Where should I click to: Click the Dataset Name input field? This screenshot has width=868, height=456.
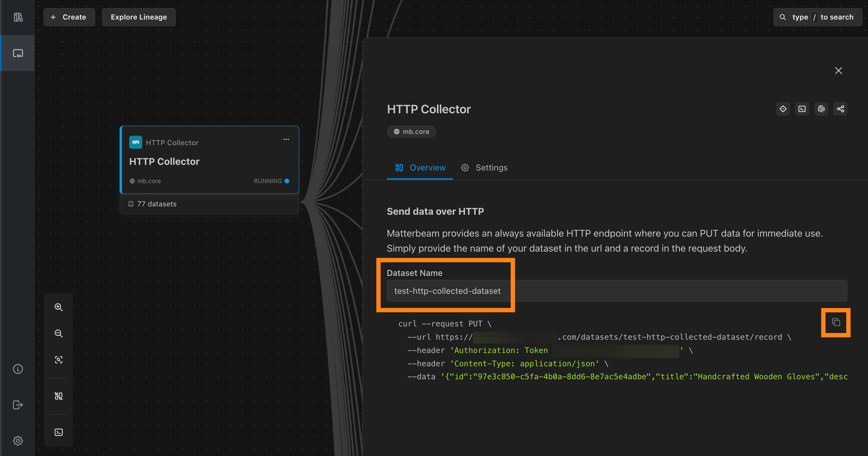(x=617, y=291)
